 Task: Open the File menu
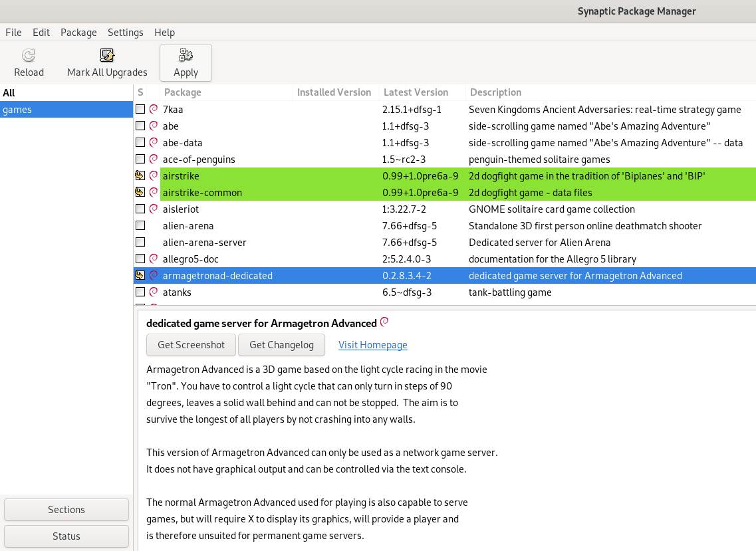(x=13, y=32)
